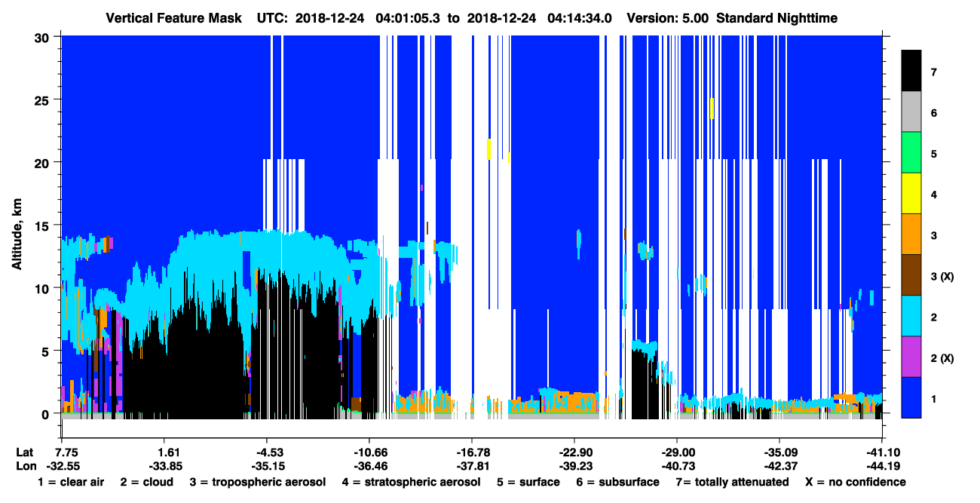Click latitude value -10.66
This screenshot has width=980, height=503.
(x=369, y=452)
